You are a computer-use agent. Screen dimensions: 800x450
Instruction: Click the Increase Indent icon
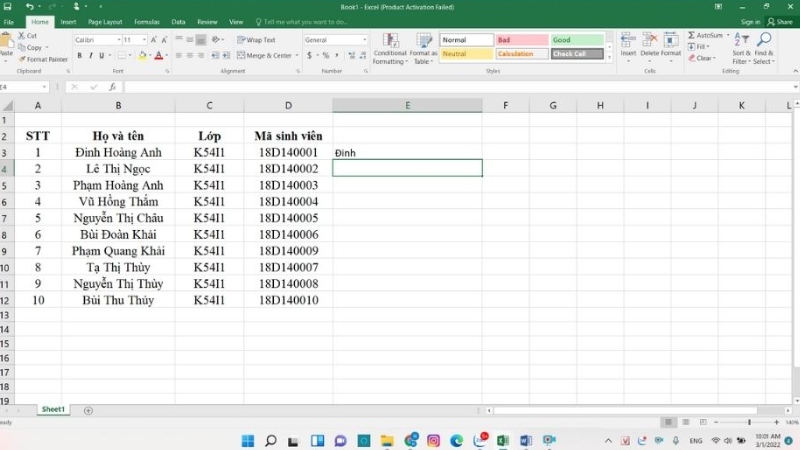pos(227,55)
